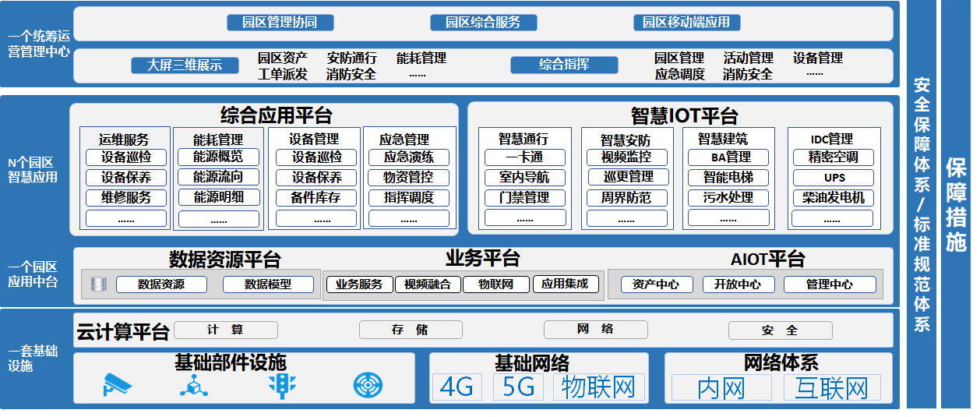Click the connected cube node icon
Image resolution: width=980 pixels, height=417 pixels.
point(194,385)
